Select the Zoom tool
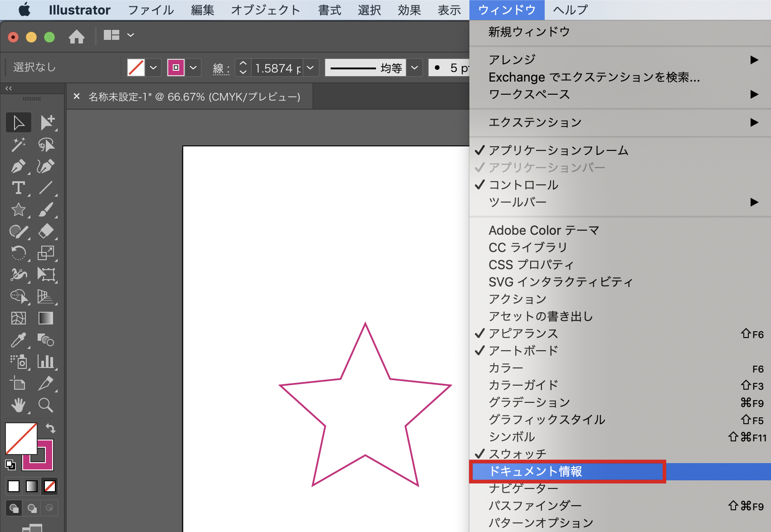 click(46, 405)
